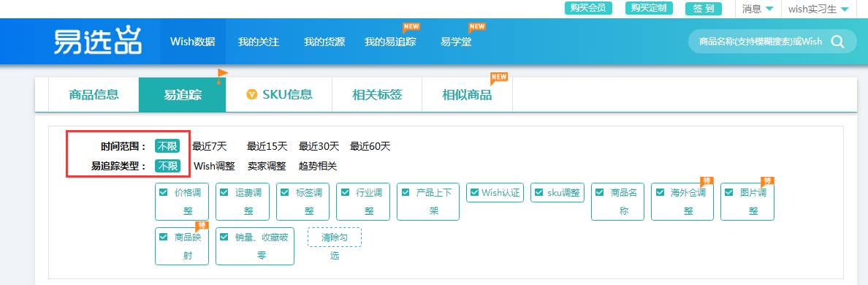Image resolution: width=868 pixels, height=285 pixels.
Task: Open the 相似商品 tab
Action: click(467, 94)
